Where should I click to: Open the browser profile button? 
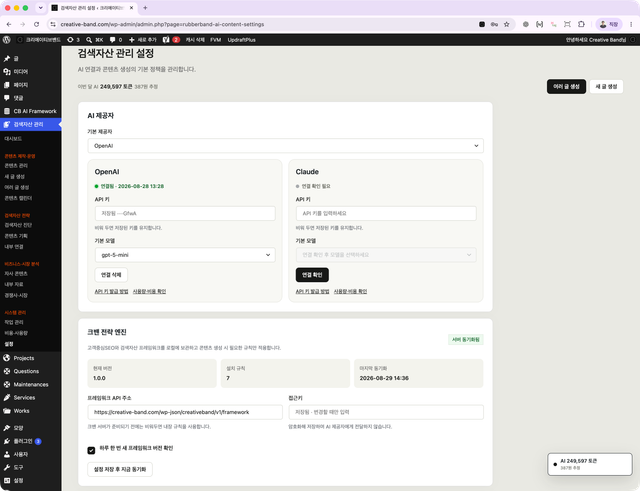[x=609, y=24]
